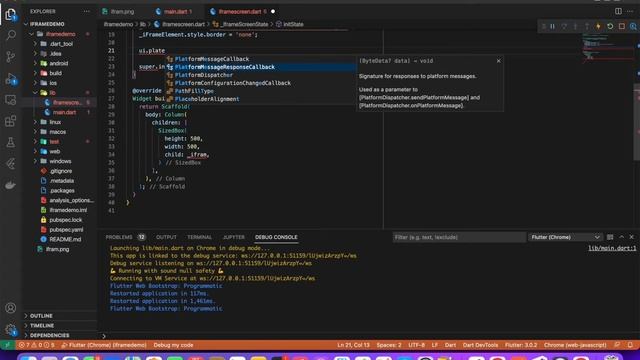Click _IframeScreenState in the breadcrumb

244,24
